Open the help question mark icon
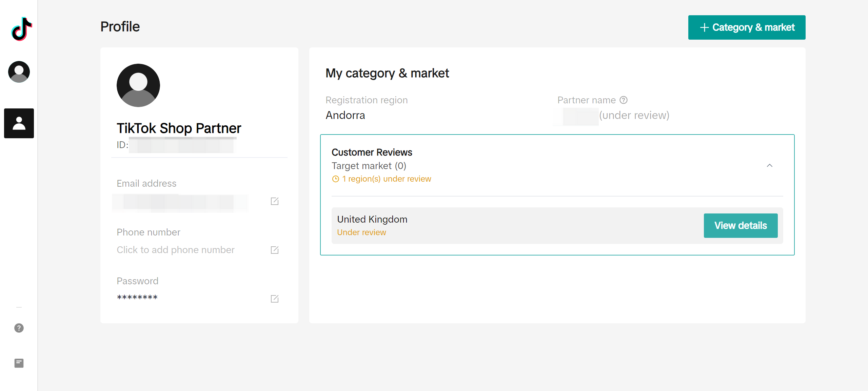This screenshot has height=391, width=868. tap(19, 328)
